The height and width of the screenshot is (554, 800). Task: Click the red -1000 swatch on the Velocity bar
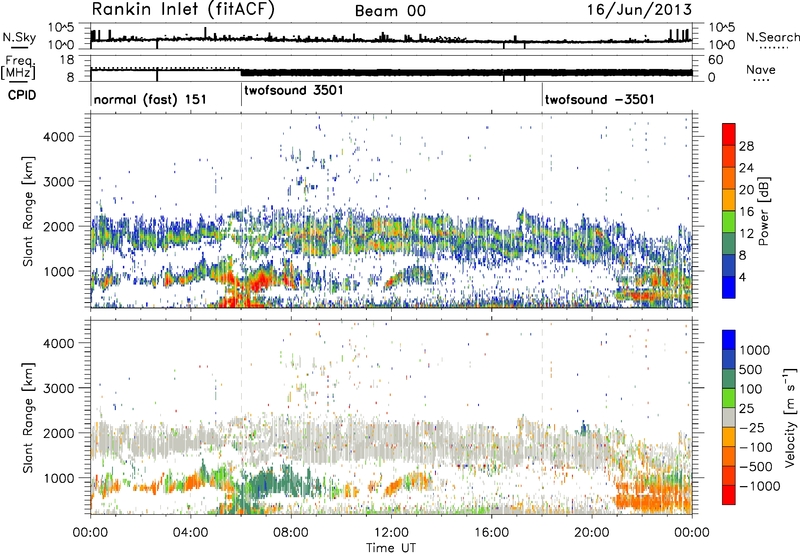pos(729,494)
